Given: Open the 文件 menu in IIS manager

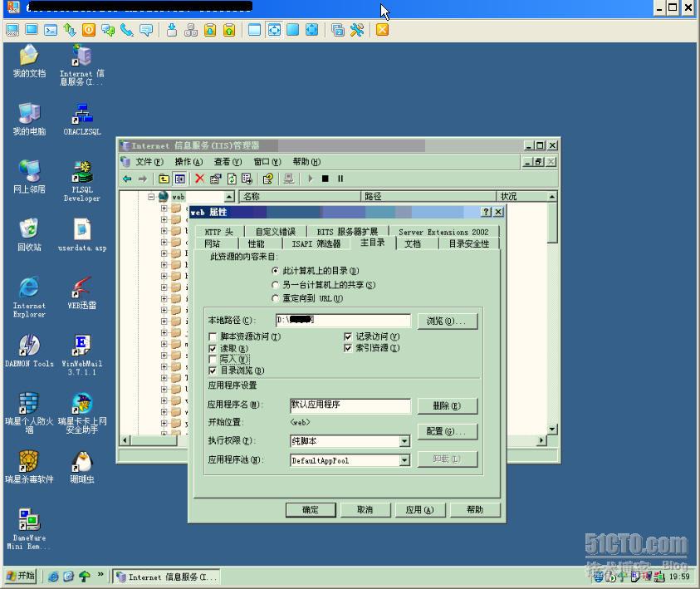Looking at the screenshot, I should click(x=149, y=162).
